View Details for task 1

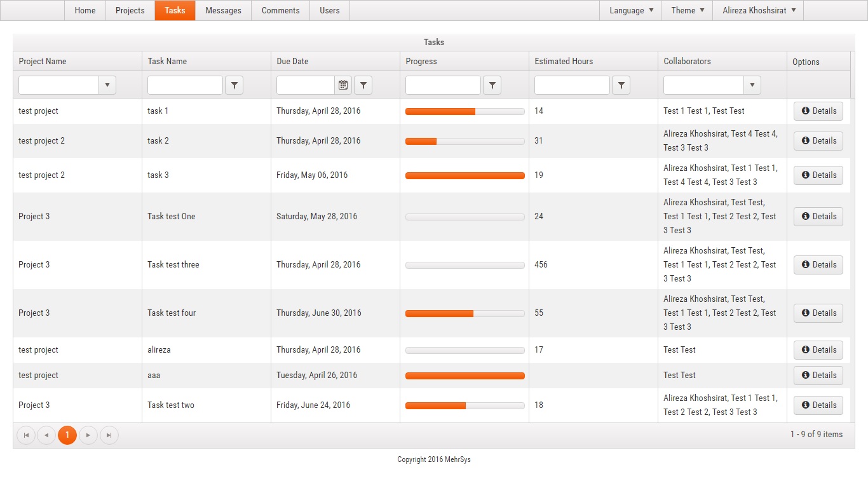point(818,111)
